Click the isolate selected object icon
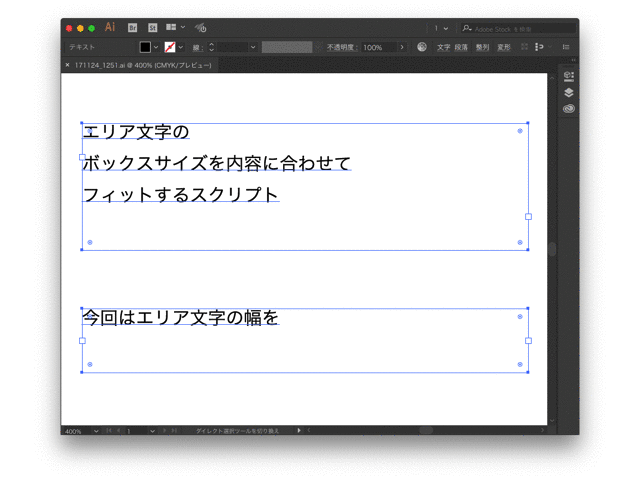The height and width of the screenshot is (480, 640). point(524,47)
